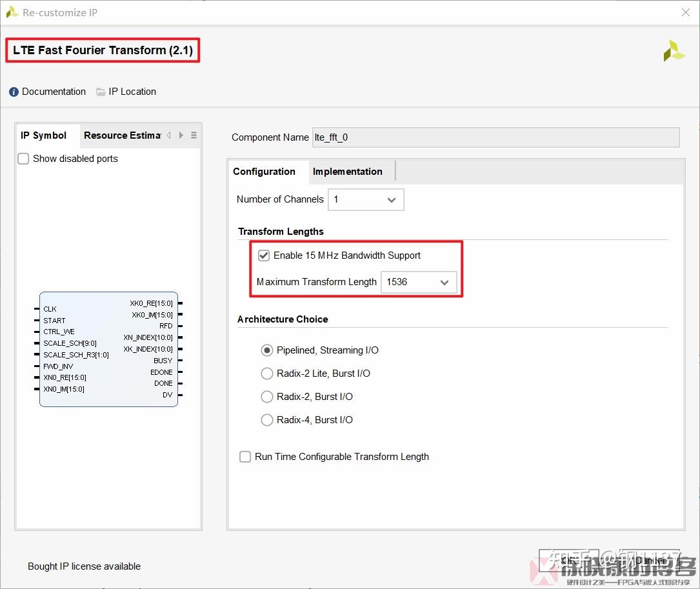This screenshot has width=700, height=589.
Task: Enable Run Time Configurable Transform Length
Action: point(245,456)
